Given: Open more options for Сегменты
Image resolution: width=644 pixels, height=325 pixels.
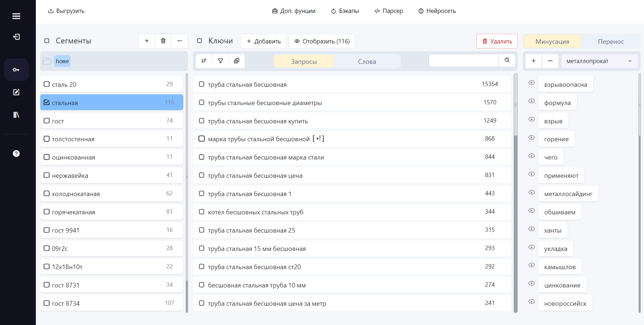Looking at the screenshot, I should 179,41.
